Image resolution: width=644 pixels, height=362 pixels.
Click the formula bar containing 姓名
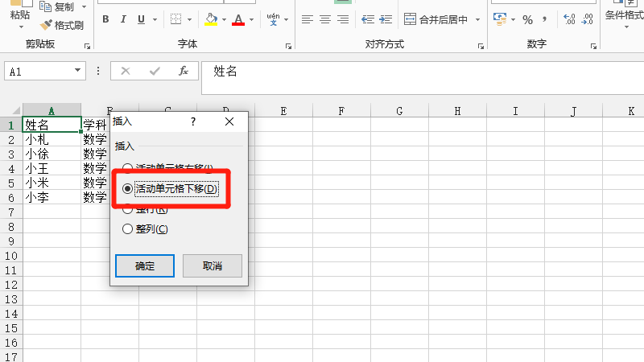point(423,78)
